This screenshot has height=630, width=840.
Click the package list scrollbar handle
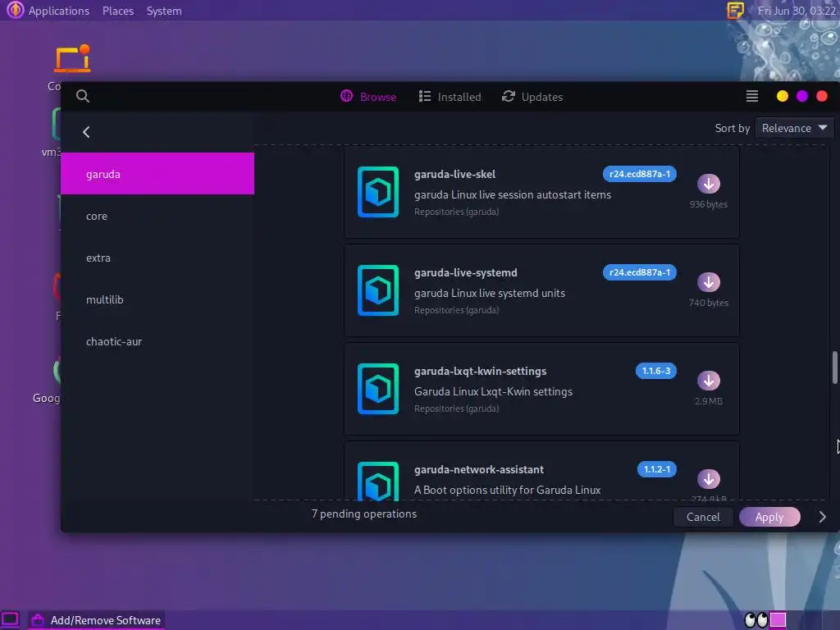tap(834, 367)
